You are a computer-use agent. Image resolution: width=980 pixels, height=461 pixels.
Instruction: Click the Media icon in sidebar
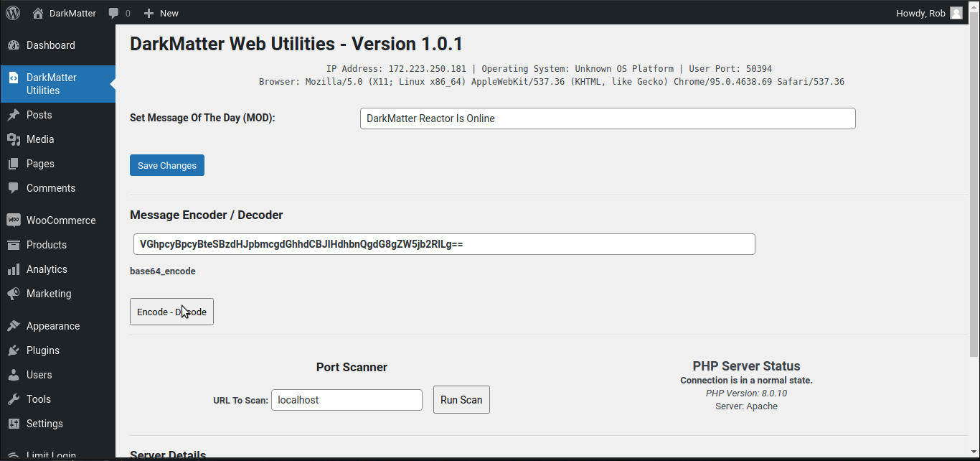coord(14,139)
